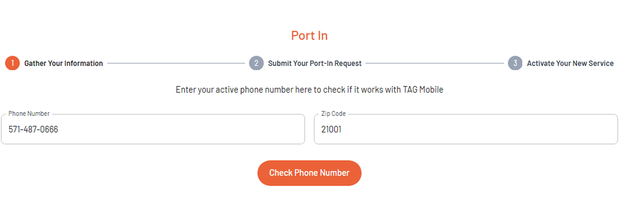This screenshot has width=644, height=212.
Task: Click the progress line between steps 2 and 3
Action: (x=435, y=63)
